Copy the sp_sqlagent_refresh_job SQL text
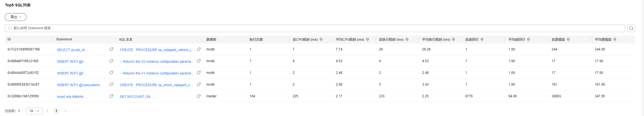 pos(199,49)
